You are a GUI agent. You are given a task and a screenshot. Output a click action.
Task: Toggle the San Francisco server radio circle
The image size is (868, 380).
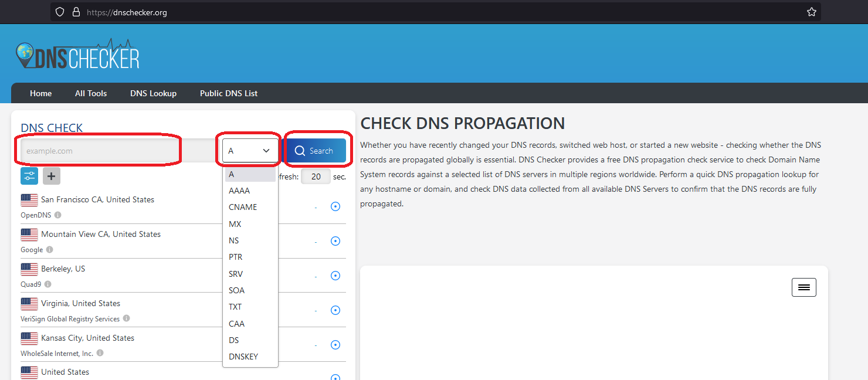pos(335,206)
